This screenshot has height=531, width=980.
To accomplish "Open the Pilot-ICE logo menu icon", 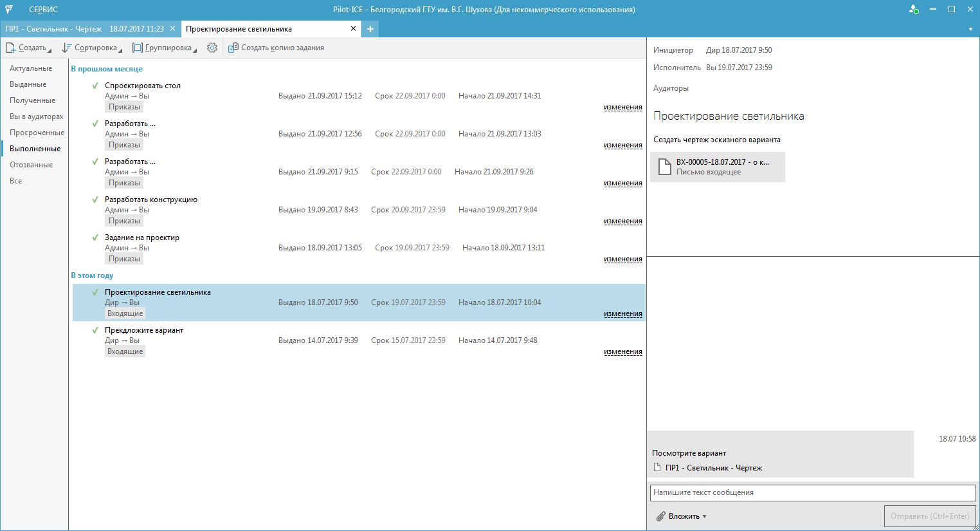I will 9,10.
